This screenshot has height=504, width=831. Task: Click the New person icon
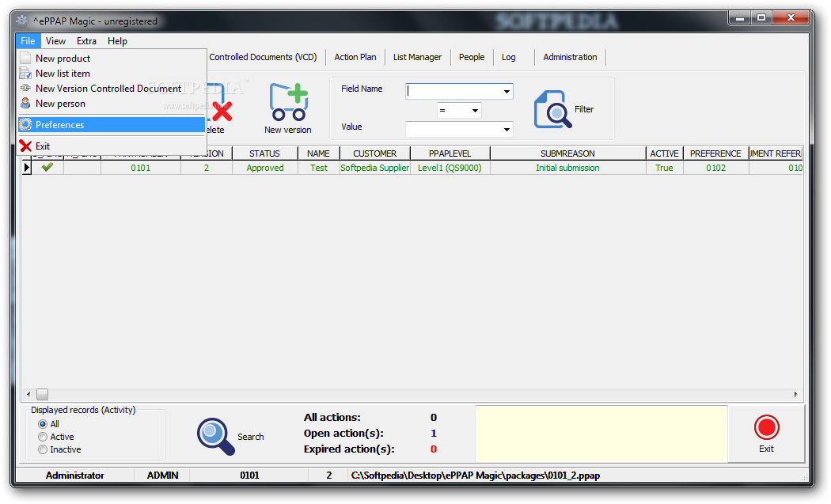(25, 103)
